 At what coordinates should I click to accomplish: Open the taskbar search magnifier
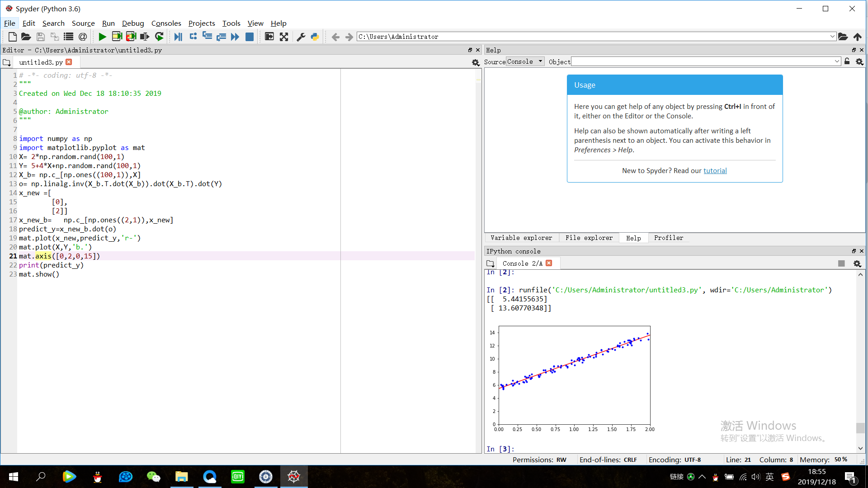click(x=41, y=477)
